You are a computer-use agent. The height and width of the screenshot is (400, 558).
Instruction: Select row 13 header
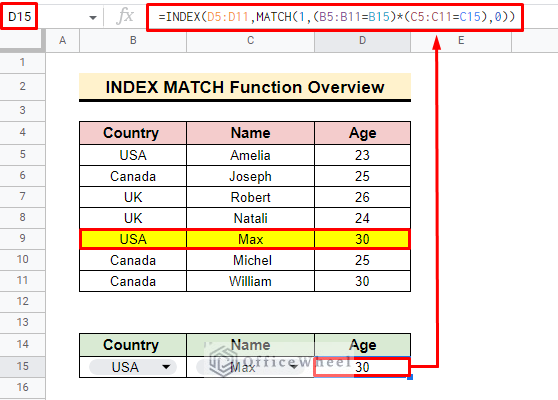(x=22, y=322)
